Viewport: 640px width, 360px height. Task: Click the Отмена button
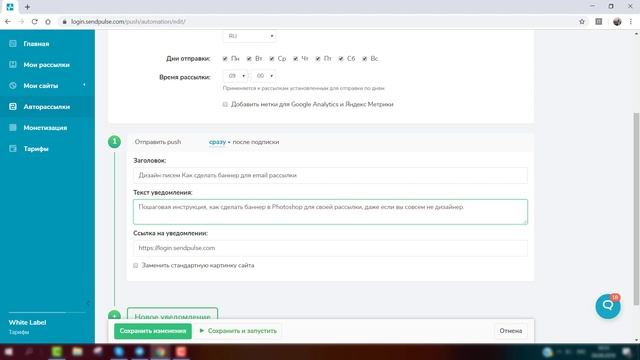(511, 331)
